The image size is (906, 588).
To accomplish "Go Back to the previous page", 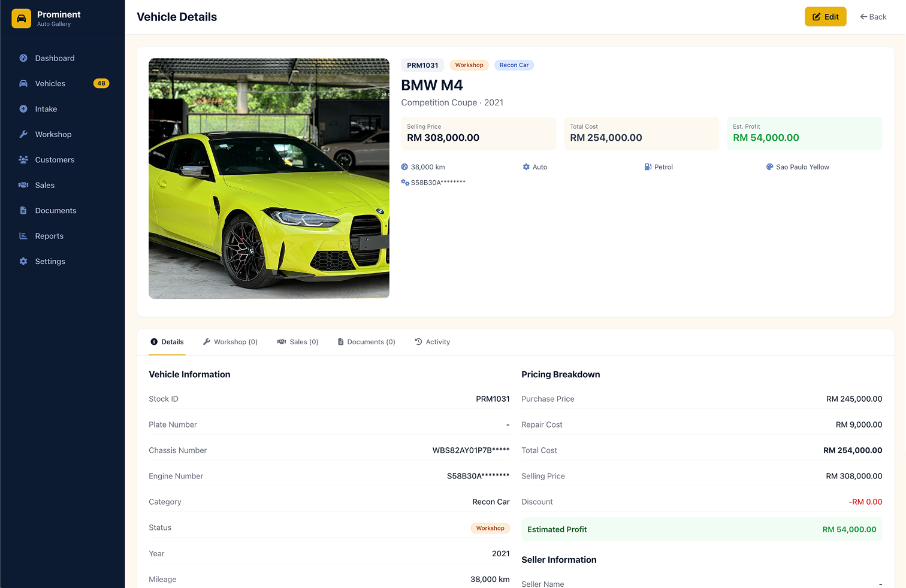I will click(x=873, y=17).
